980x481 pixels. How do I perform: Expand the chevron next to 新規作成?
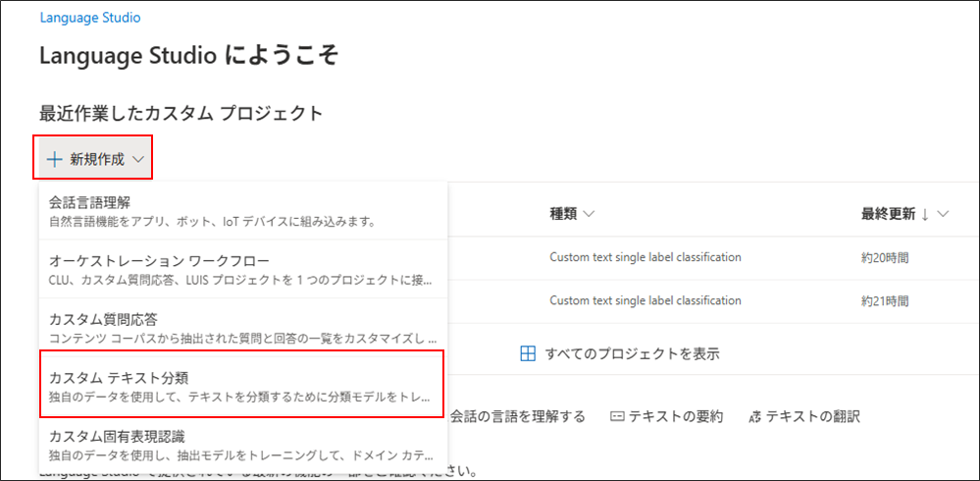click(138, 160)
